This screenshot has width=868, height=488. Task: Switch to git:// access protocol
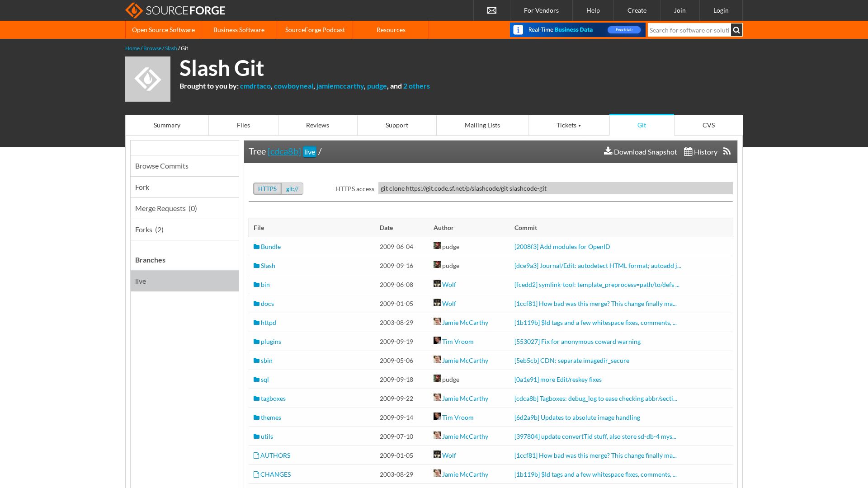click(x=292, y=188)
